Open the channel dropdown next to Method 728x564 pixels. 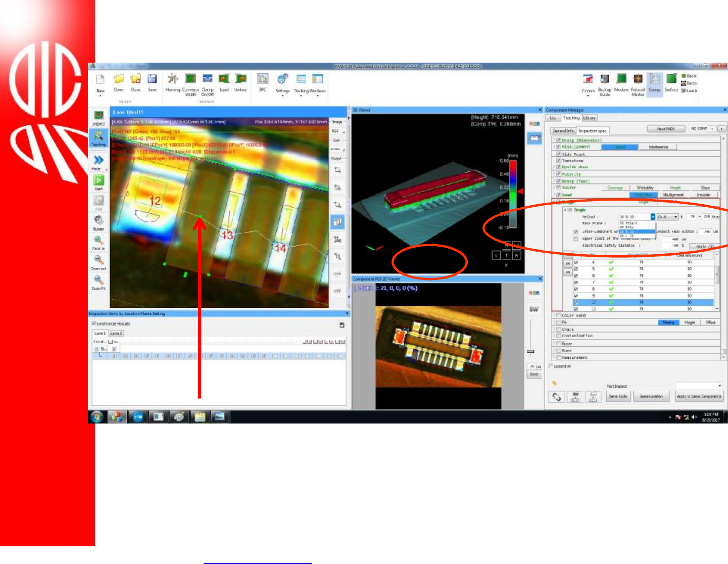[667, 217]
